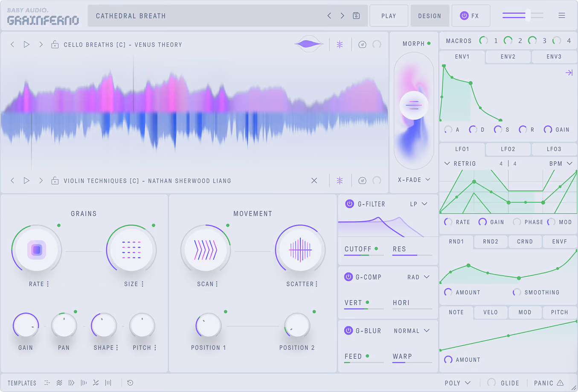
Task: Open the hamburger menu
Action: [x=562, y=15]
